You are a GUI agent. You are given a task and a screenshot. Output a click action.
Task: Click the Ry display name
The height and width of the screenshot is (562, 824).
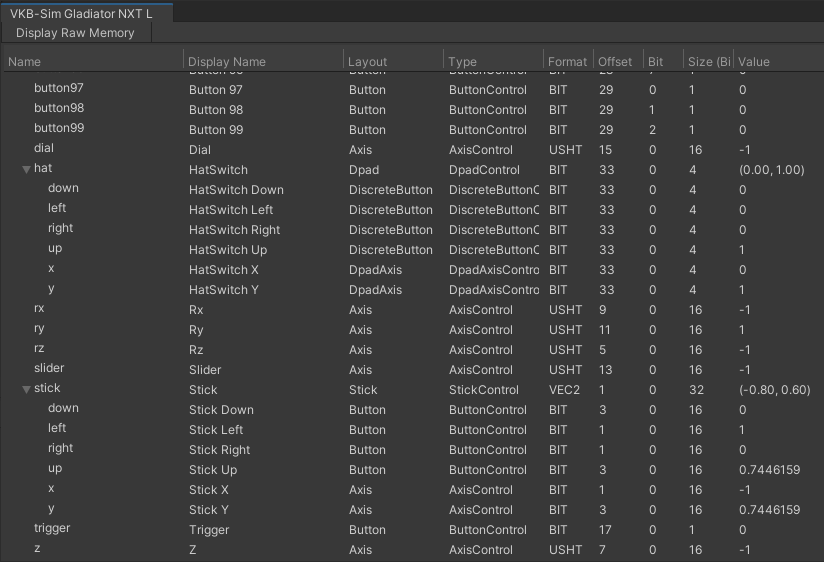point(196,330)
